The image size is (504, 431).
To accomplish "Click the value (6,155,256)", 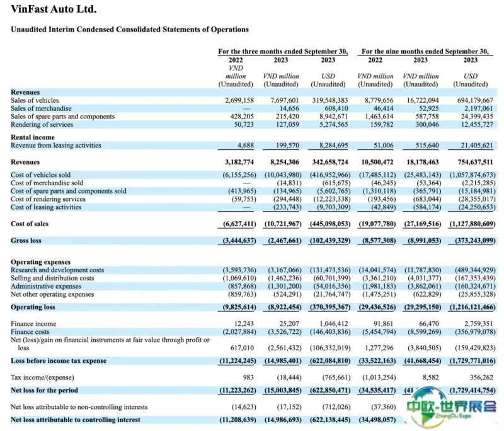I will pyautogui.click(x=239, y=175).
